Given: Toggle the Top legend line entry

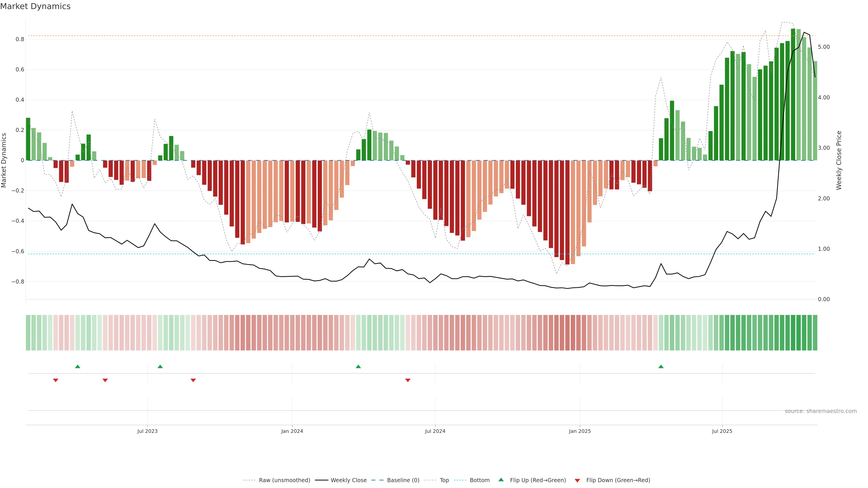Looking at the screenshot, I should [444, 480].
